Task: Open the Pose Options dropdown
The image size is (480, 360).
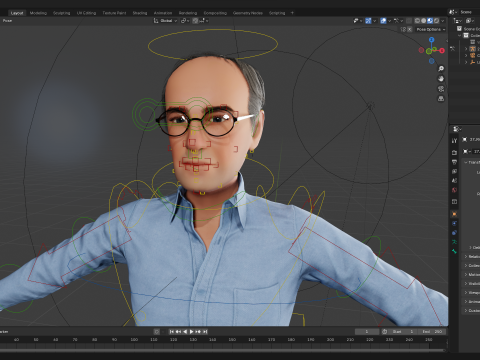Action: pos(431,29)
